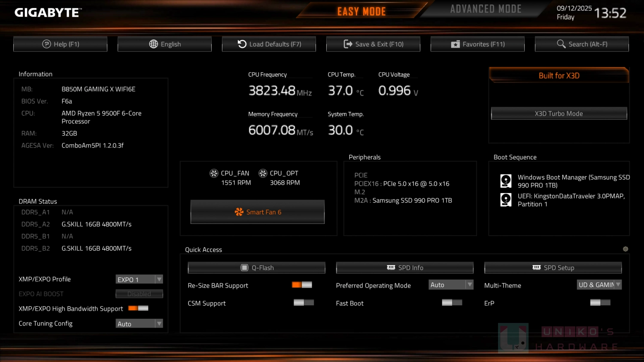The height and width of the screenshot is (362, 644).
Task: Click Load Defaults (F7) button
Action: pyautogui.click(x=269, y=44)
